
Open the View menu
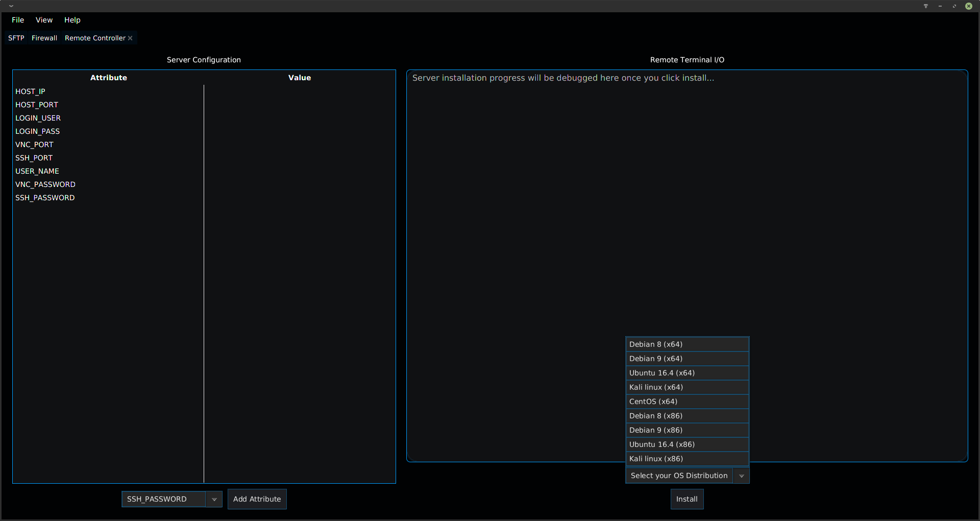44,20
